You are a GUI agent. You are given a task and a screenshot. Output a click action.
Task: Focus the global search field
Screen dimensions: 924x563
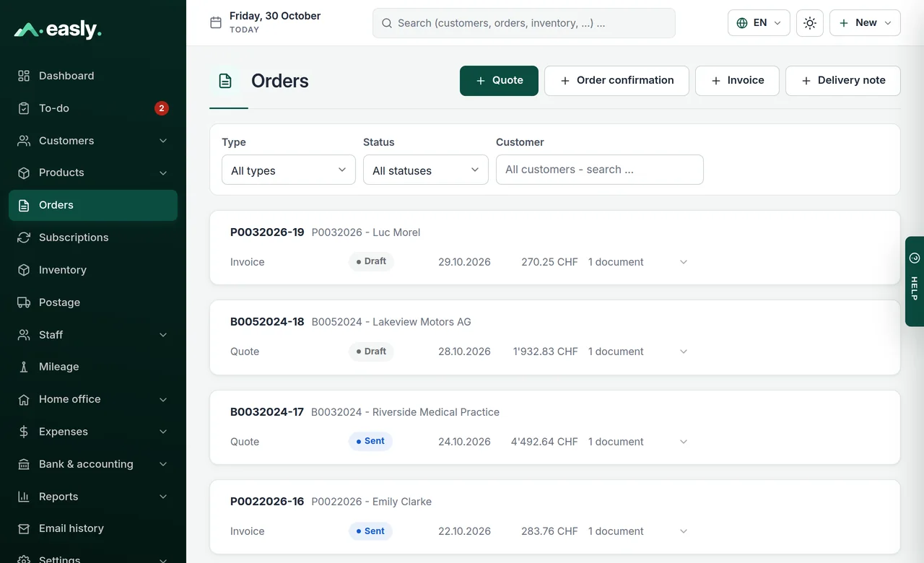524,23
